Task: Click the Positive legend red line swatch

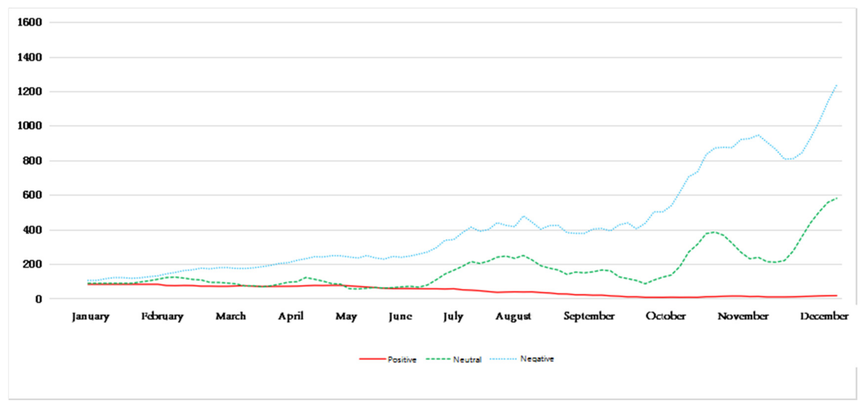Action: [x=372, y=359]
